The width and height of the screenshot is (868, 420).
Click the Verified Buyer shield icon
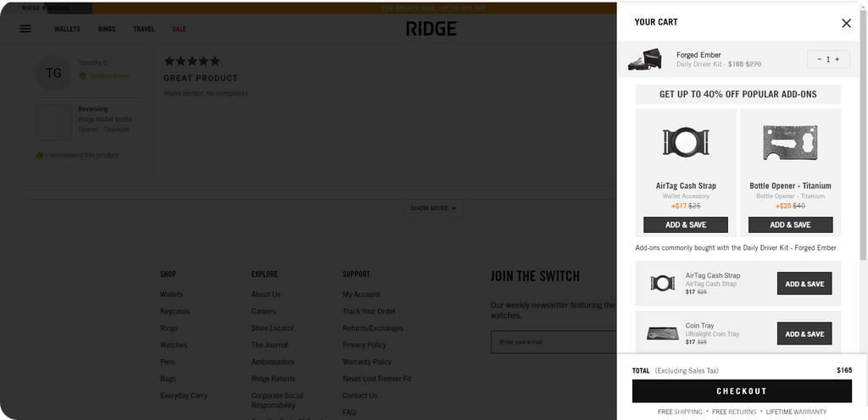coord(82,75)
